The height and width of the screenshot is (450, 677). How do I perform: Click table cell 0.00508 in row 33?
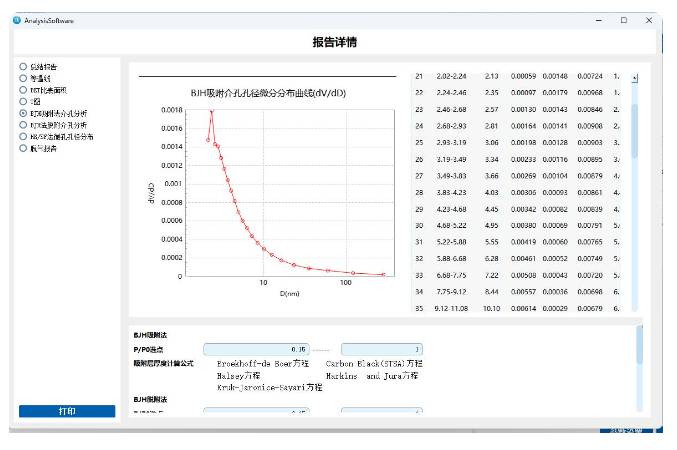tap(523, 275)
